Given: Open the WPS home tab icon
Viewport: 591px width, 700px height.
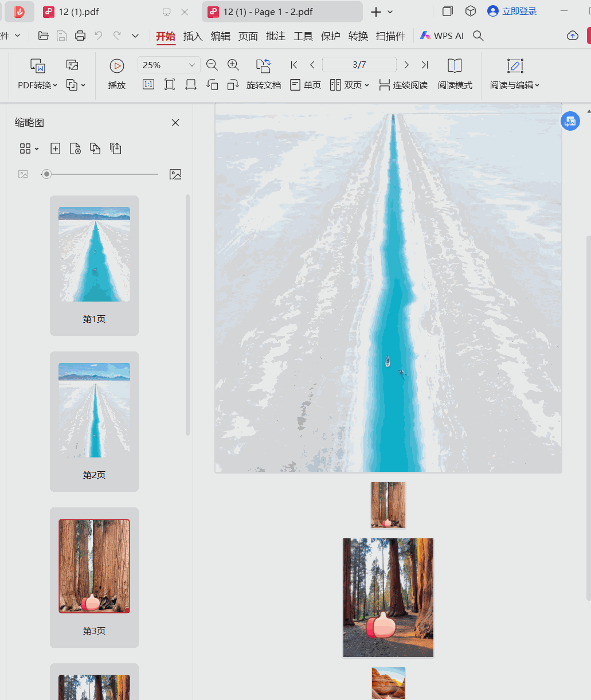Looking at the screenshot, I should (19, 11).
